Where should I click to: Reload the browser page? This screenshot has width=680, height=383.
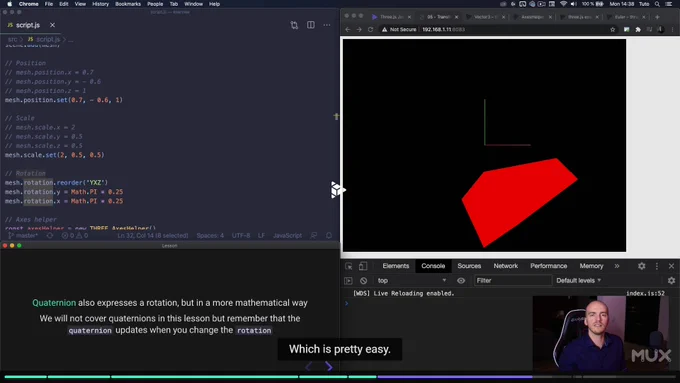(370, 29)
